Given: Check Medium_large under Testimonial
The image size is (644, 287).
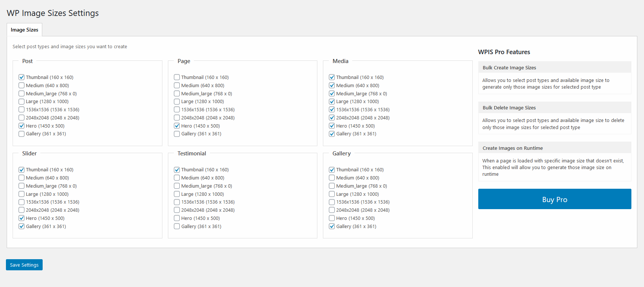Looking at the screenshot, I should (x=177, y=186).
